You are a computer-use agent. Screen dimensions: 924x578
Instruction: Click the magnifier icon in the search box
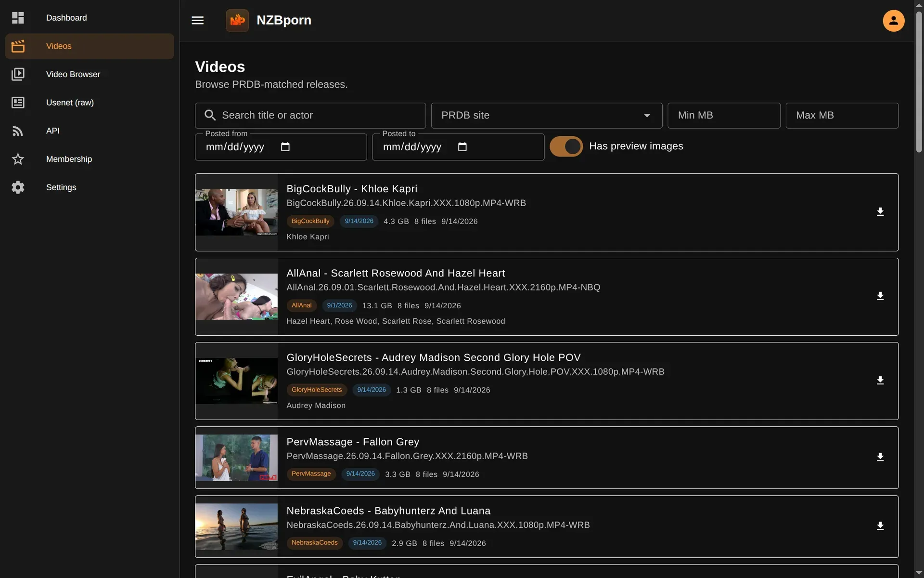(210, 116)
